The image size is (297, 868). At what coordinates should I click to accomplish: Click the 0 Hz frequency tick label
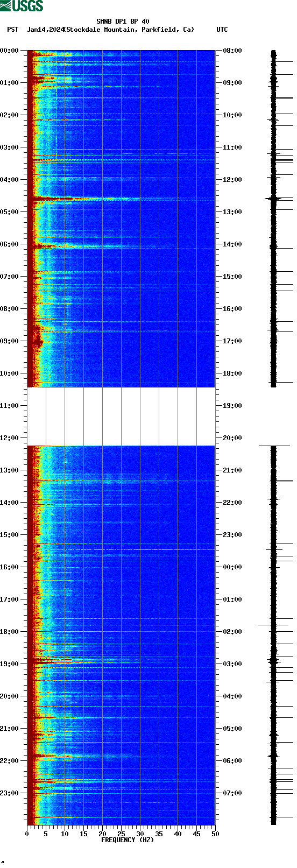[27, 834]
